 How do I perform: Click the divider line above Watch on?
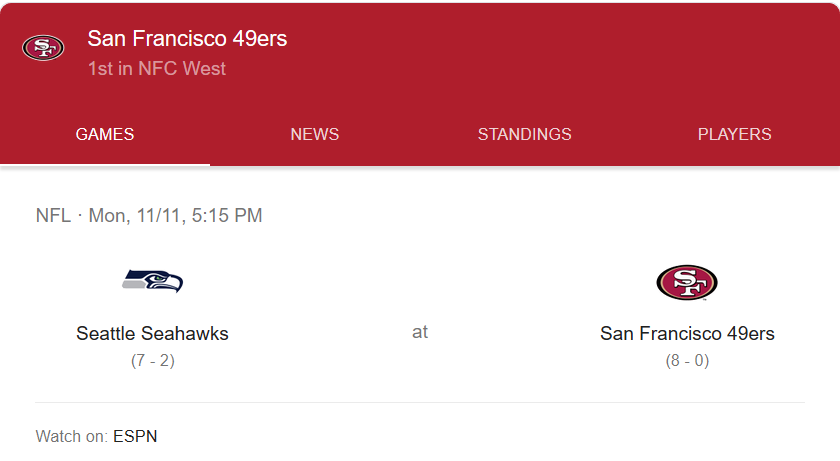point(420,403)
